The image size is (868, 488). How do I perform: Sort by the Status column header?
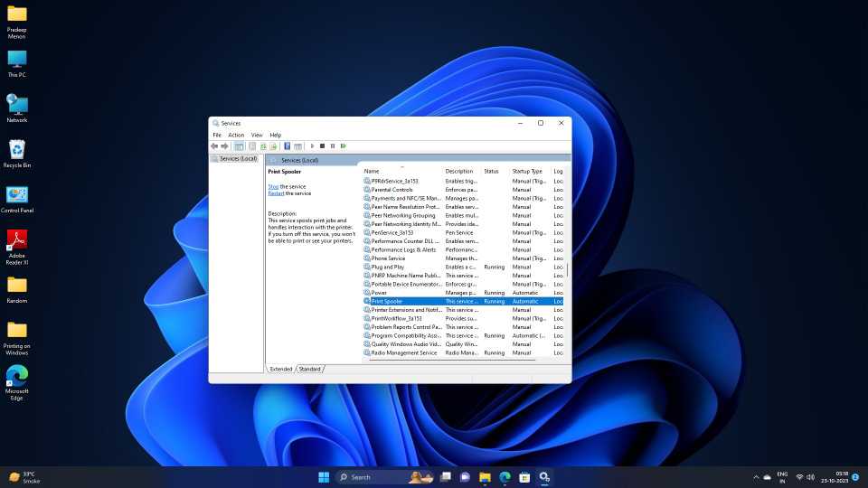tap(495, 171)
